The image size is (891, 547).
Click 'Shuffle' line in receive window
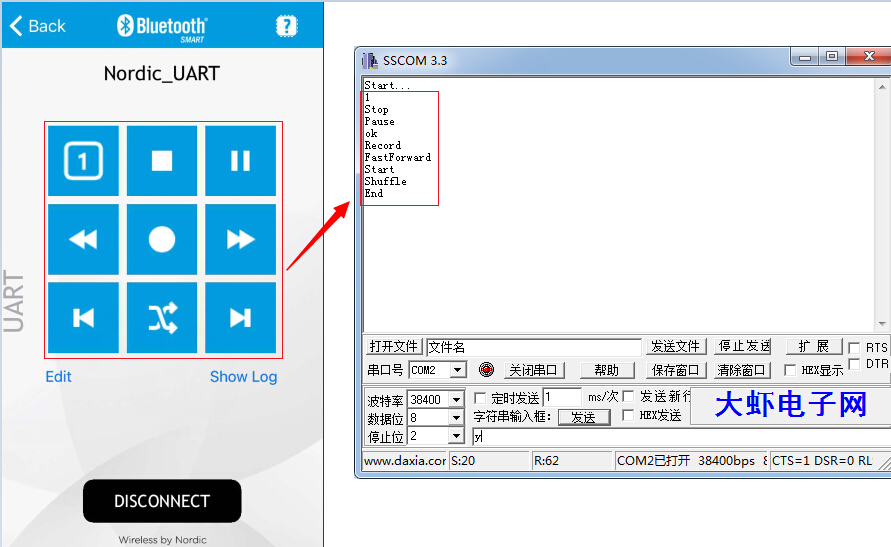[385, 181]
